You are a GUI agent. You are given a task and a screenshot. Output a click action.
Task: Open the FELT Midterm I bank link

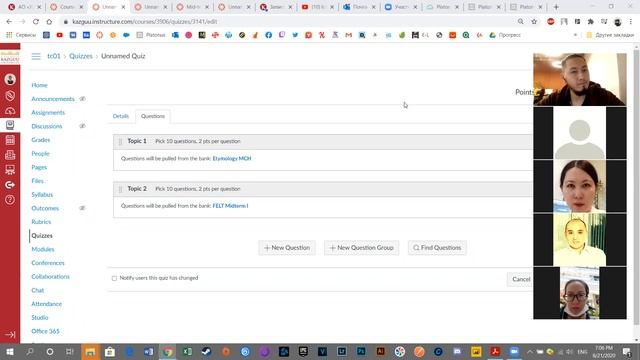(x=230, y=206)
